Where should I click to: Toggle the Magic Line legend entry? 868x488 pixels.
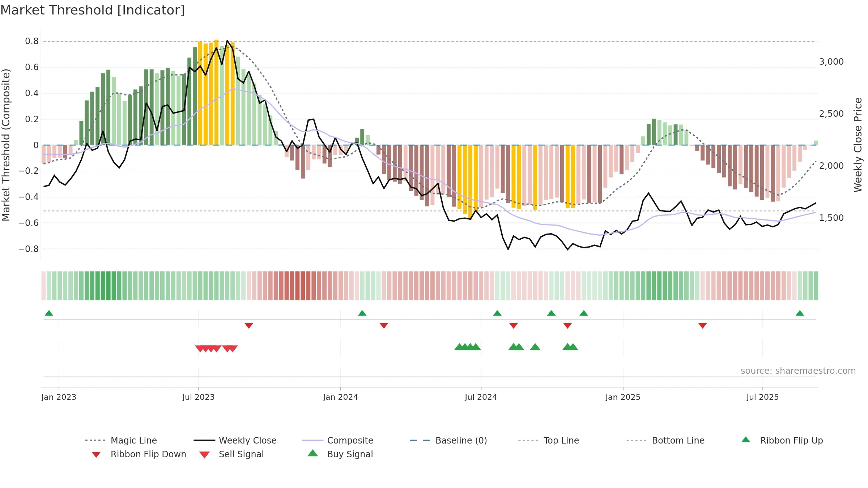[x=121, y=440]
